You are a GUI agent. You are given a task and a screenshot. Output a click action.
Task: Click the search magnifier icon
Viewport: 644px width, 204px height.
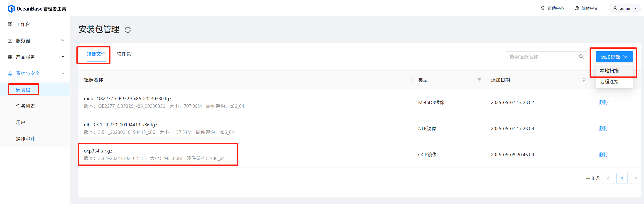pos(581,57)
